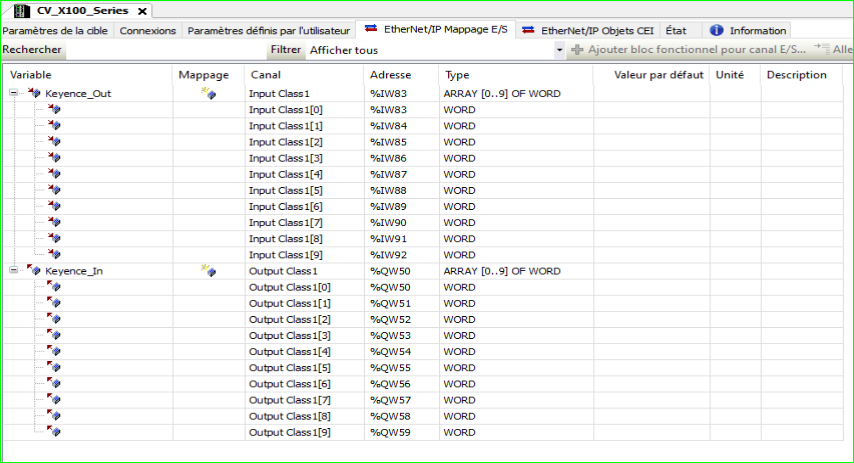Click the Information tab's blue info icon
Viewport: 854px width, 463px height.
716,30
